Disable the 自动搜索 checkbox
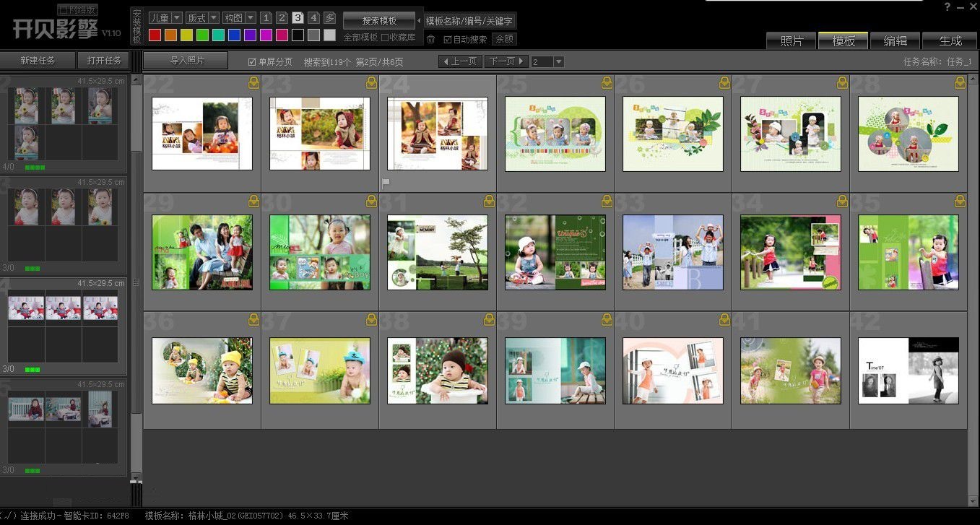 point(448,39)
